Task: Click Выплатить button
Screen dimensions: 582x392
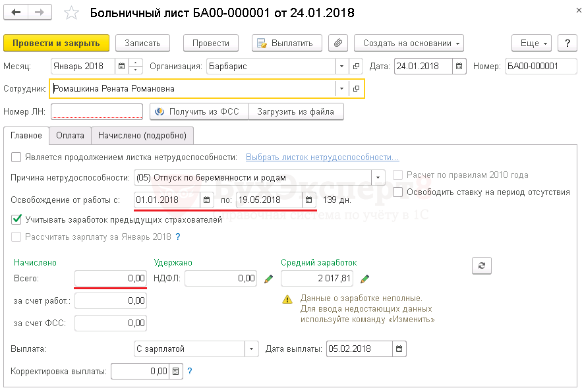Action: pyautogui.click(x=287, y=43)
